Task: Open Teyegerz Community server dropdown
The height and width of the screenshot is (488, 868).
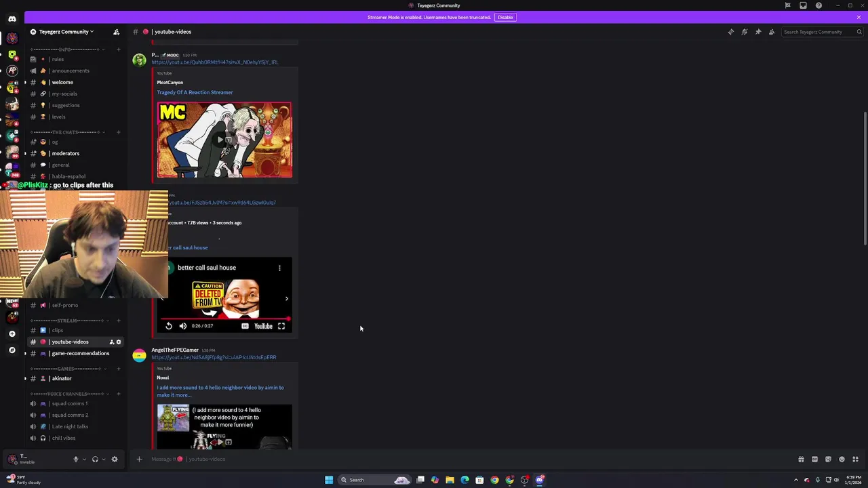Action: click(x=66, y=32)
